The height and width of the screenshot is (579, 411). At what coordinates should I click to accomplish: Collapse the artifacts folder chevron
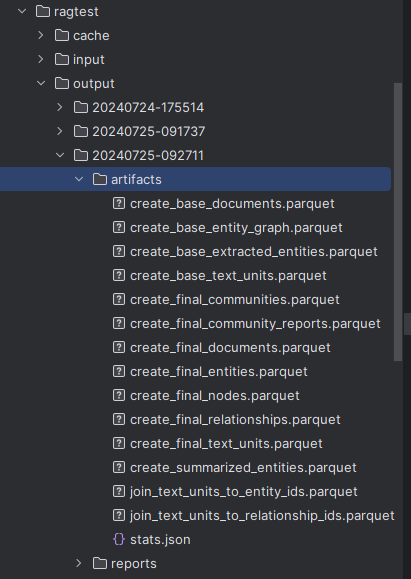coord(79,179)
